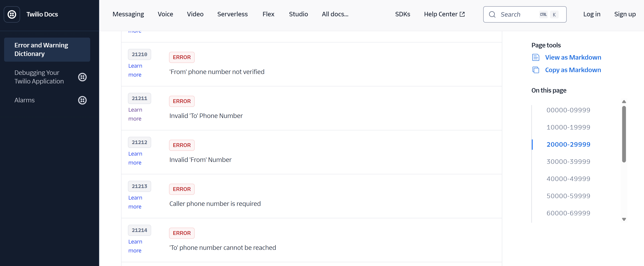
Task: Click the Twilio icon next to Debugging Your Twilio Application
Action: (x=82, y=77)
